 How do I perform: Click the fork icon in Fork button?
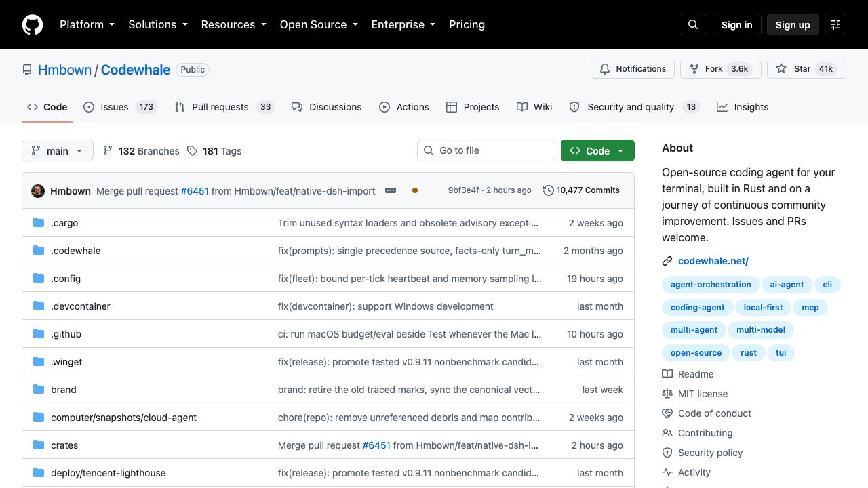(x=694, y=69)
